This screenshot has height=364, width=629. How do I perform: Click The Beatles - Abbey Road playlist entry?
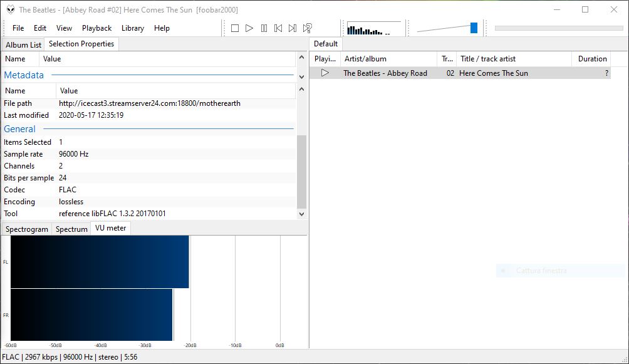click(385, 73)
